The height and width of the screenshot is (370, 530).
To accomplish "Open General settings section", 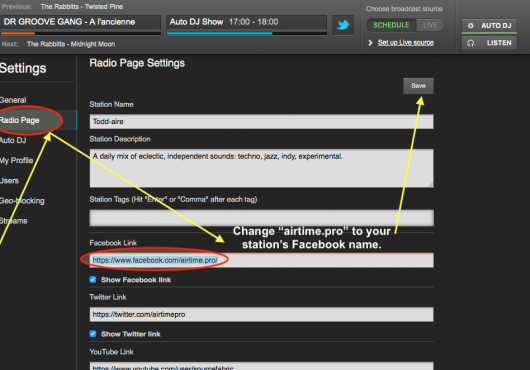I will (13, 100).
